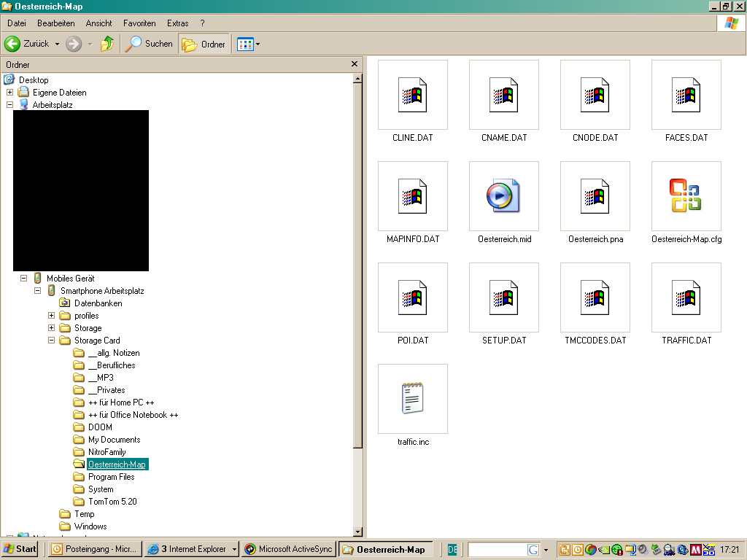
Task: Open the Ansicht menu
Action: pos(98,23)
